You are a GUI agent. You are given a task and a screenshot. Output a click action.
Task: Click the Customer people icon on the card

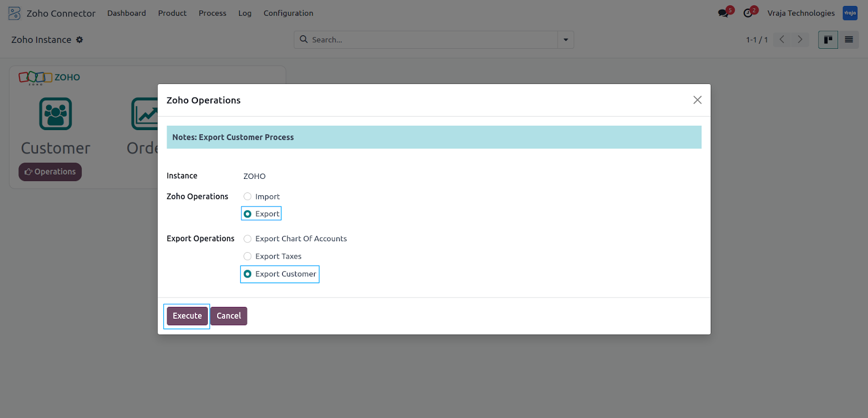point(55,114)
